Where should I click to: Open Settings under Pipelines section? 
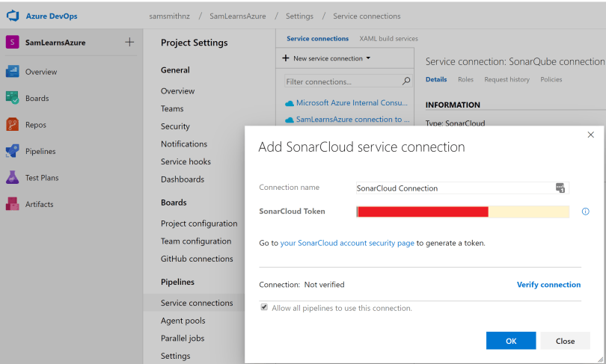click(176, 356)
